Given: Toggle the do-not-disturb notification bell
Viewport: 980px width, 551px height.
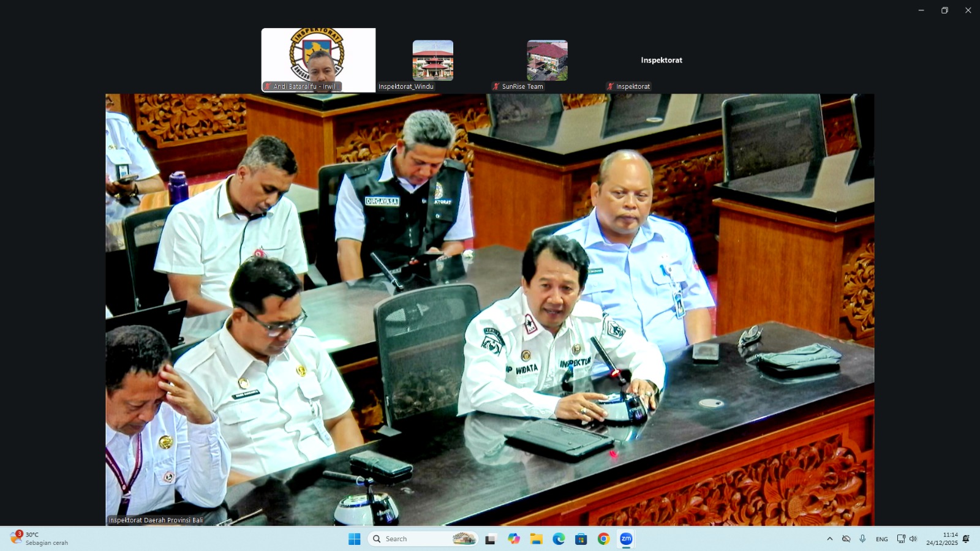Looking at the screenshot, I should 966,539.
